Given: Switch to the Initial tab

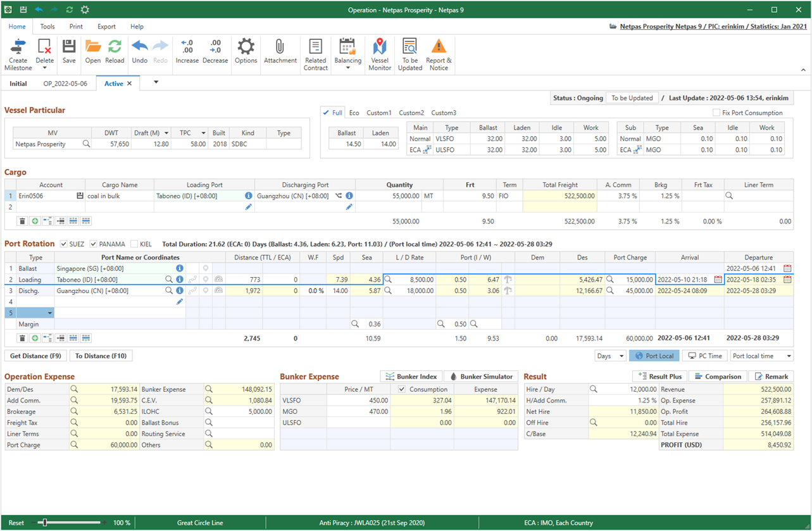Looking at the screenshot, I should click(x=18, y=84).
